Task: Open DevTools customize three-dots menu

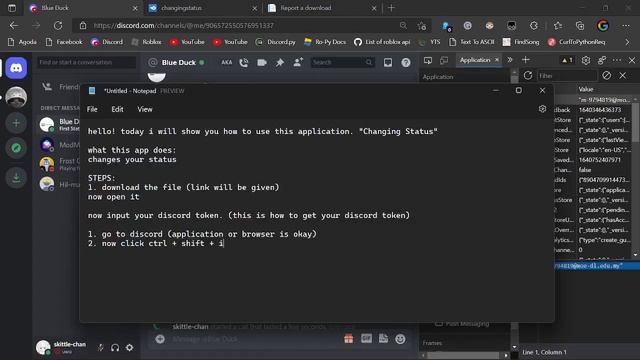Action: click(x=617, y=60)
